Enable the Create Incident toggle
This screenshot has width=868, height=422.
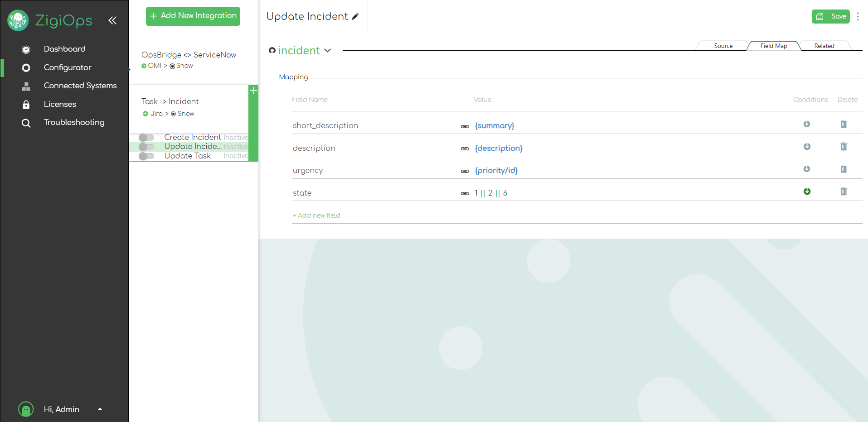[x=146, y=138]
